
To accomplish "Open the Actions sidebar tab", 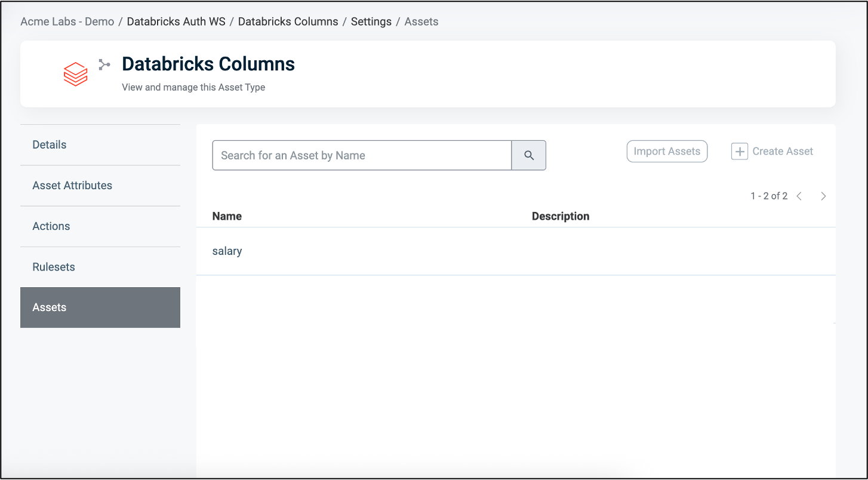I will tap(100, 226).
